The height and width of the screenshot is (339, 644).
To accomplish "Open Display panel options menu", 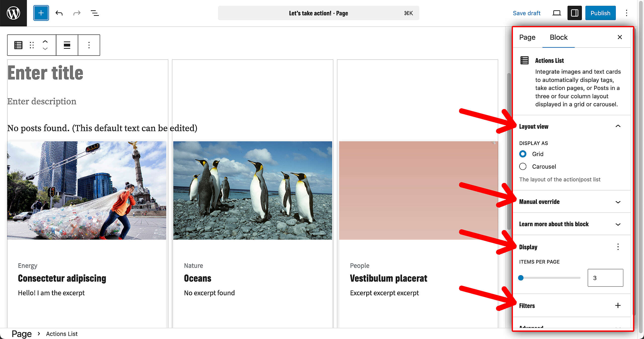I will tap(618, 247).
